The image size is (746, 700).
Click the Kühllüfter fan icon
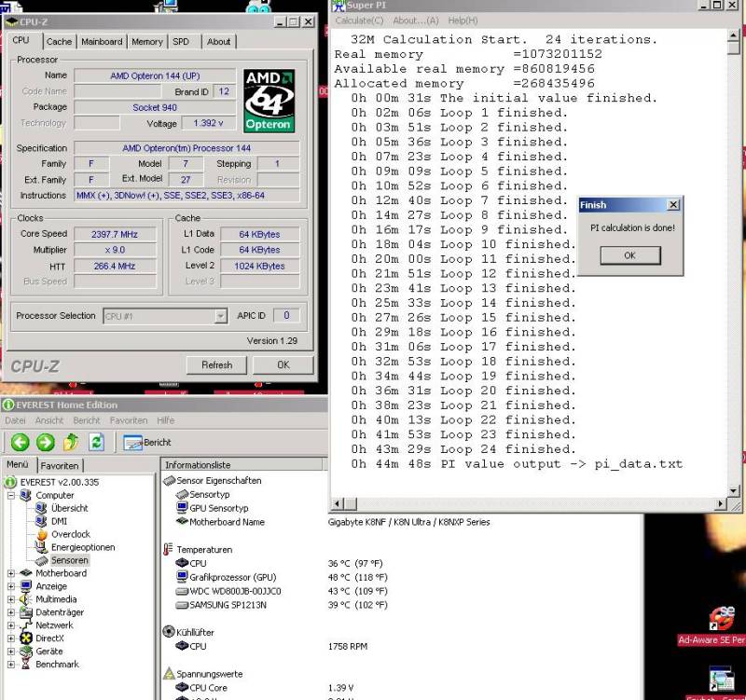169,632
